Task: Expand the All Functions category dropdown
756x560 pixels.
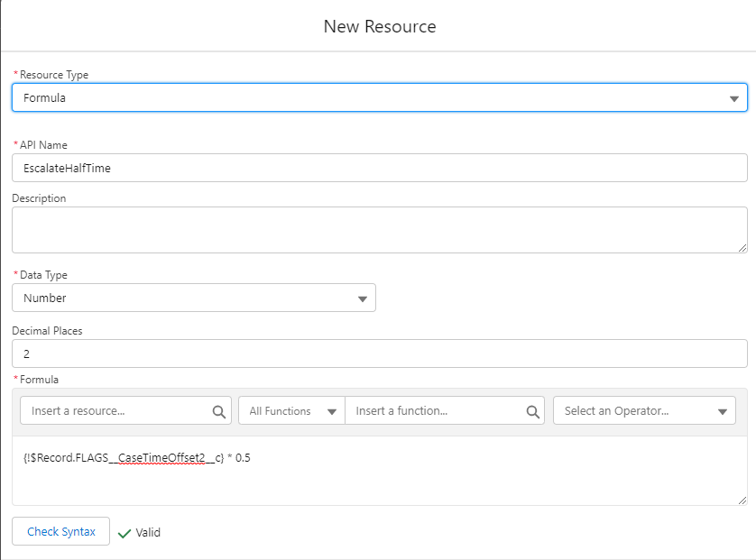Action: coord(291,410)
